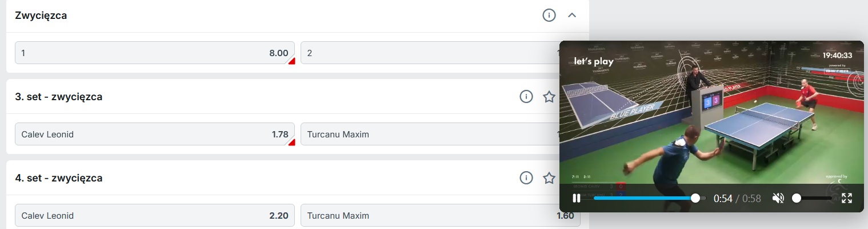Screen dimensions: 868x229
Task: Pick Calev Leonid for 3. set at 1.78
Action: [x=155, y=134]
